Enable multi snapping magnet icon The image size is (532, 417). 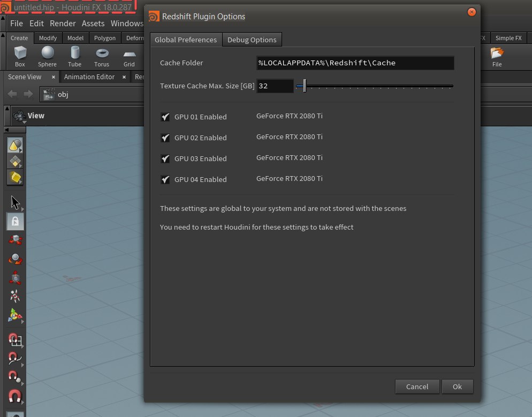pos(15,396)
